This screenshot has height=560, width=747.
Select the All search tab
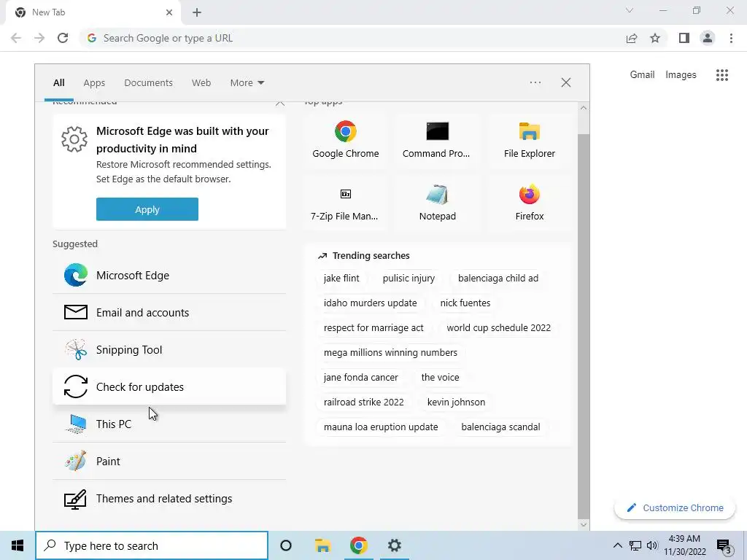pyautogui.click(x=58, y=83)
